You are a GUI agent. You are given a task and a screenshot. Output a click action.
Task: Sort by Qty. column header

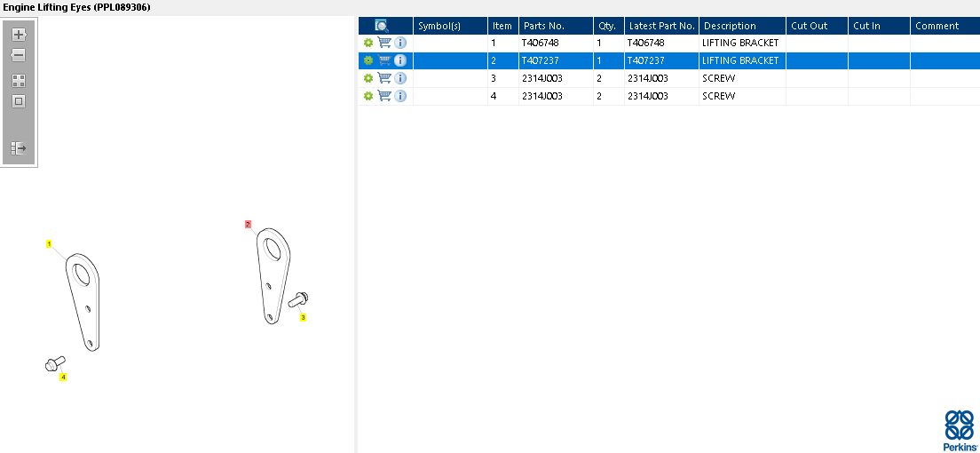[x=607, y=26]
